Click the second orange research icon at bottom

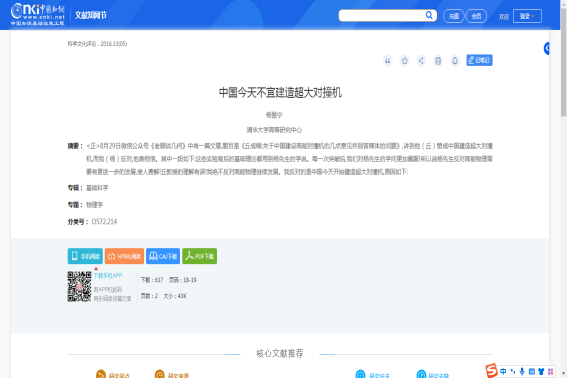pyautogui.click(x=159, y=374)
